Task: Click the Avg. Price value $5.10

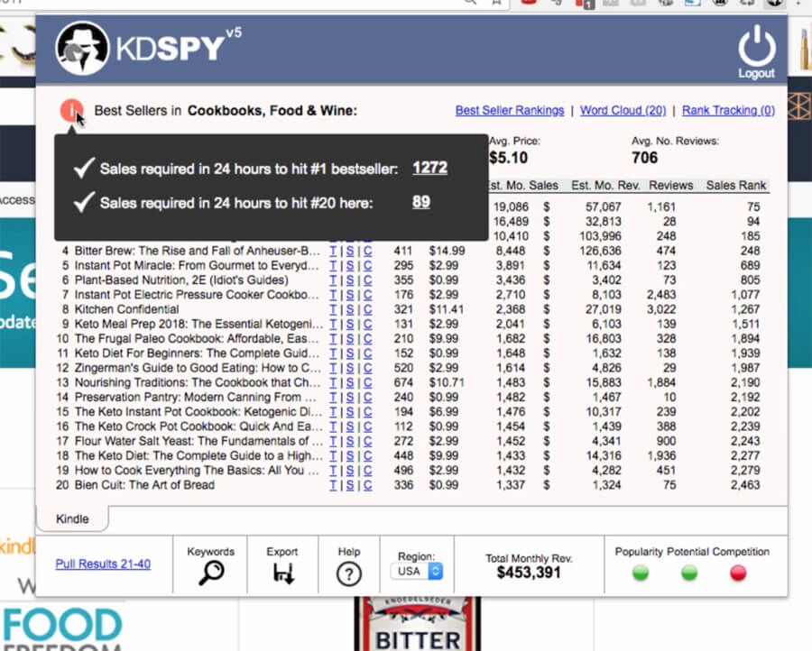Action: pyautogui.click(x=509, y=158)
